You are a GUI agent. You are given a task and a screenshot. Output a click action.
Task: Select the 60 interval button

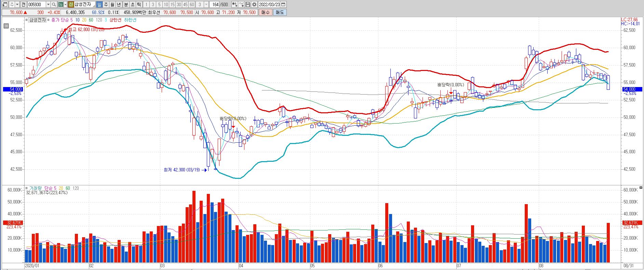tap(192, 4)
